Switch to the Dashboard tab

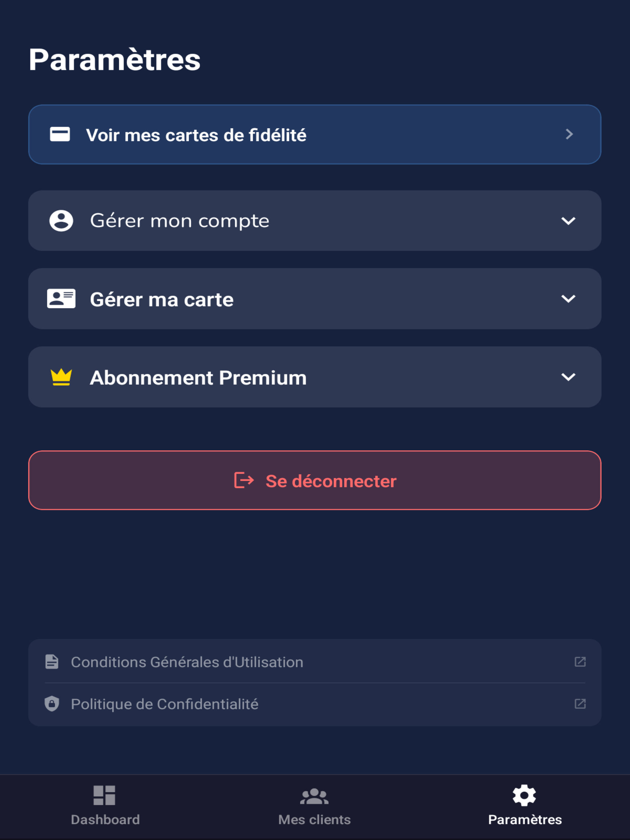click(x=105, y=806)
